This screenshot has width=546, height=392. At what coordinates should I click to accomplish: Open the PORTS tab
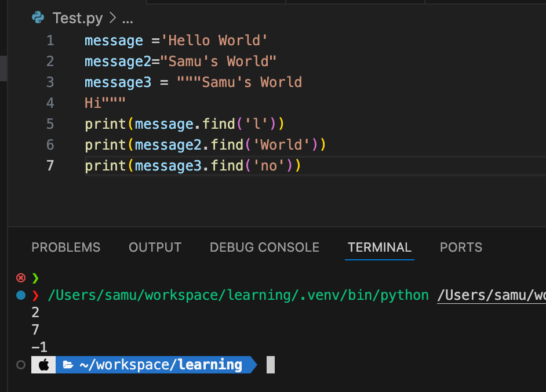click(x=461, y=247)
